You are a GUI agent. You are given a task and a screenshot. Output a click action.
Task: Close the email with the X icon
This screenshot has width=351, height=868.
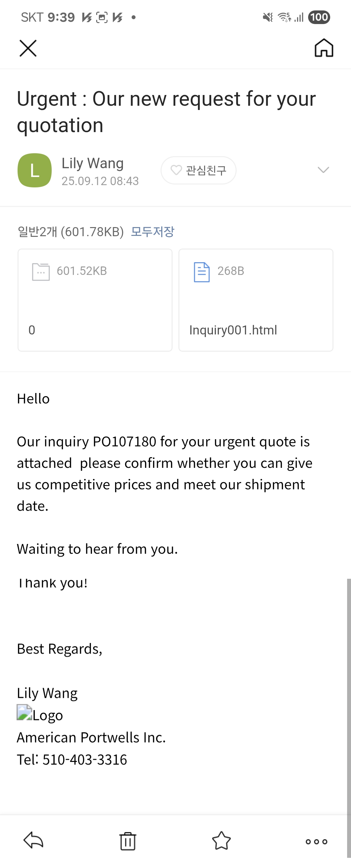point(28,48)
